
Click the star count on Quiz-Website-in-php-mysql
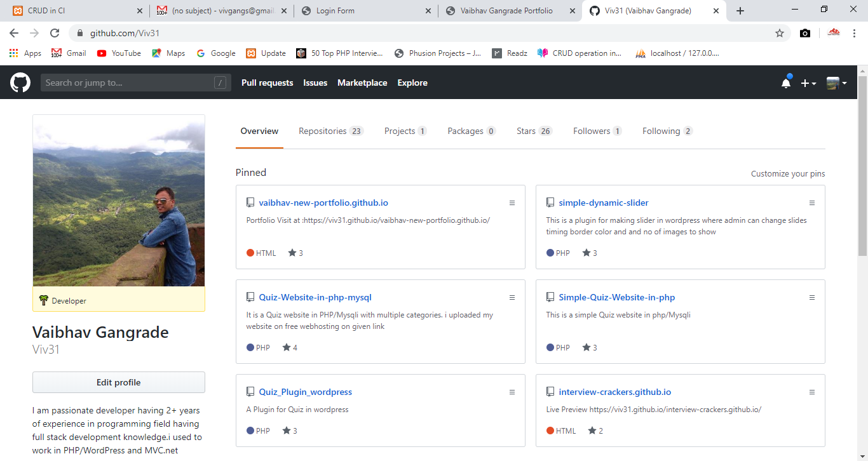pos(290,347)
